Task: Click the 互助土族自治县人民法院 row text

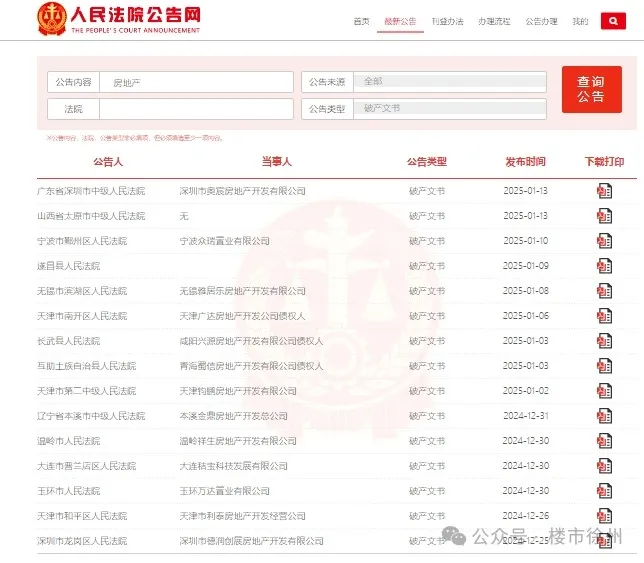Action: [86, 366]
